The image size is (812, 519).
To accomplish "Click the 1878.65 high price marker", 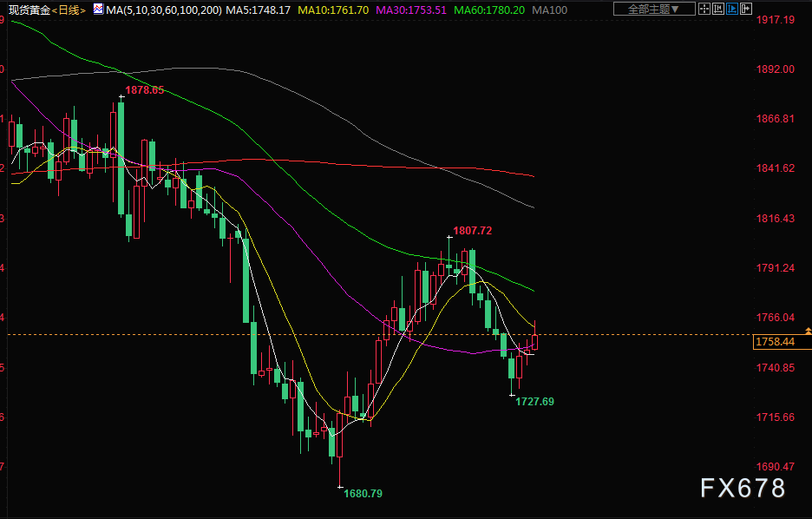I will pos(145,90).
